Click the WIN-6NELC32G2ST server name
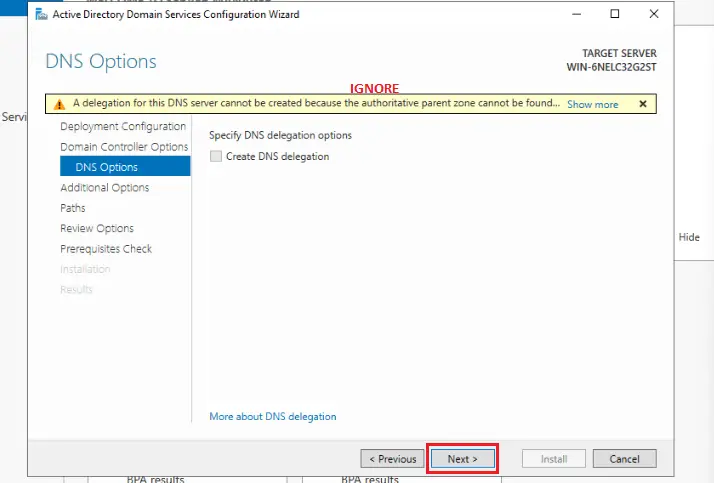This screenshot has width=714, height=483. tap(612, 67)
